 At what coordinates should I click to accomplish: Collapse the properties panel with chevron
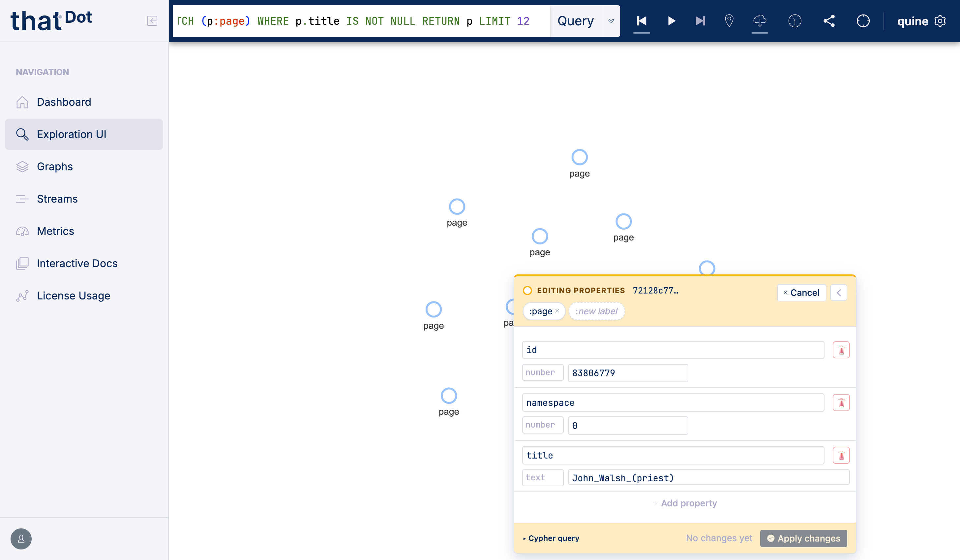click(x=838, y=293)
